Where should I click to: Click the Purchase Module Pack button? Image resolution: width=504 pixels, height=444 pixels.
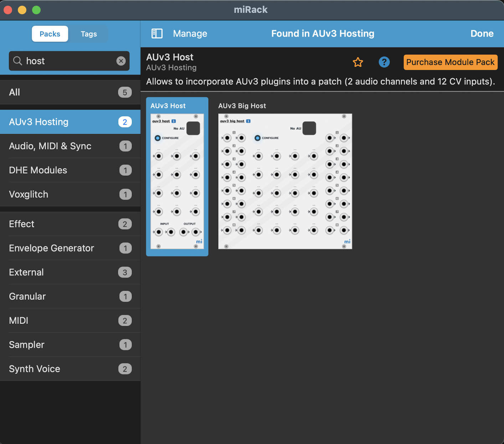[x=451, y=62]
